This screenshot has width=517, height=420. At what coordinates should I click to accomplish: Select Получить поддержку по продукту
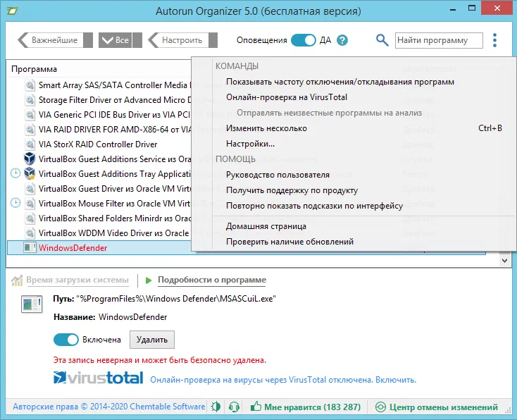[292, 190]
